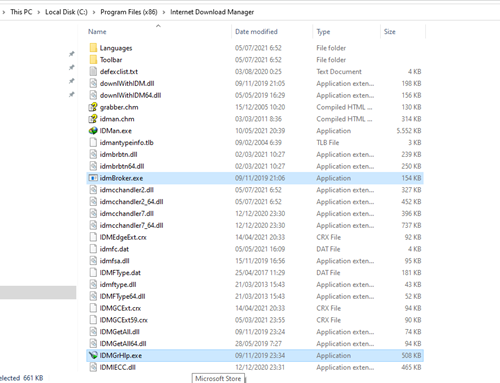Click the idmbrbtn64.dll file icon
Screen dimensions: 500x383
[93, 166]
